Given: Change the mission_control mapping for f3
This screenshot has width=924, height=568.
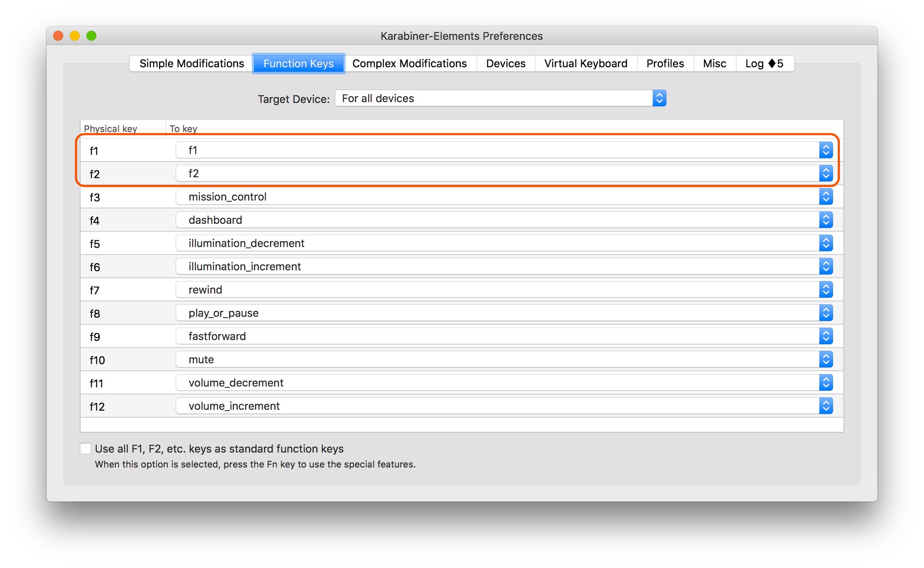Looking at the screenshot, I should click(x=504, y=196).
